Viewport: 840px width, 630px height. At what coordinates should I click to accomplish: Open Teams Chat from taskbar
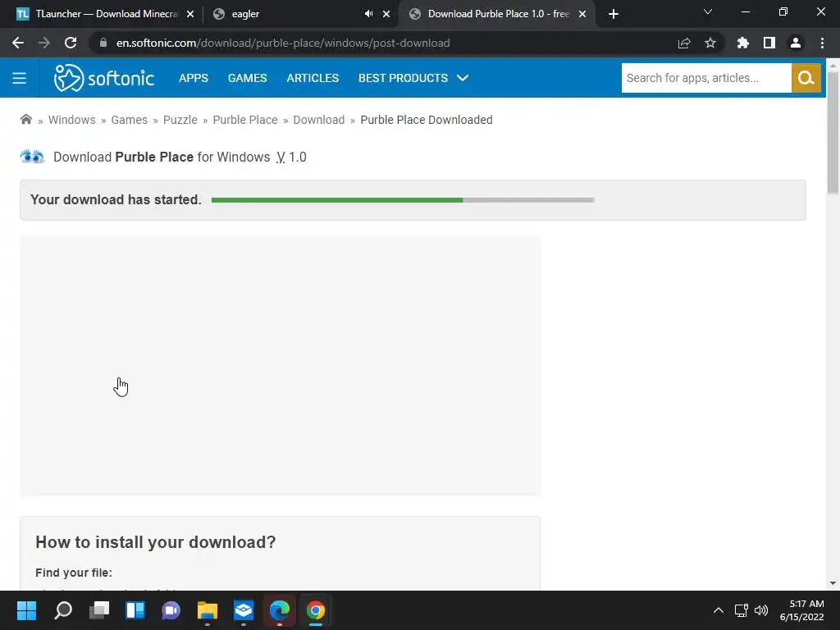(171, 610)
